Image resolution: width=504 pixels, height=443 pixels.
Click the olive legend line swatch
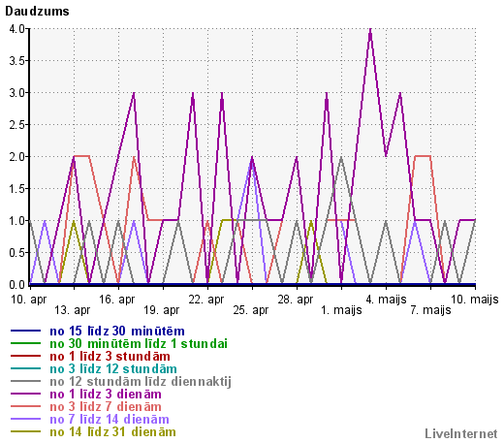[25, 431]
